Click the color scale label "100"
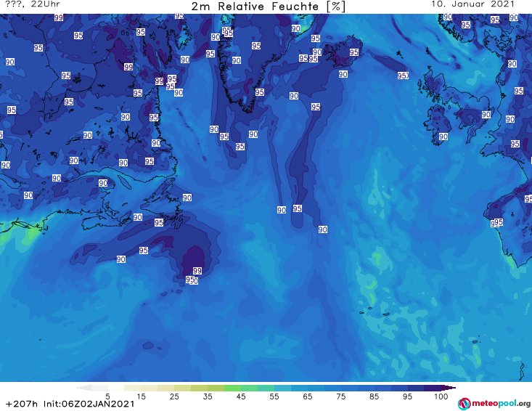 pos(441,396)
